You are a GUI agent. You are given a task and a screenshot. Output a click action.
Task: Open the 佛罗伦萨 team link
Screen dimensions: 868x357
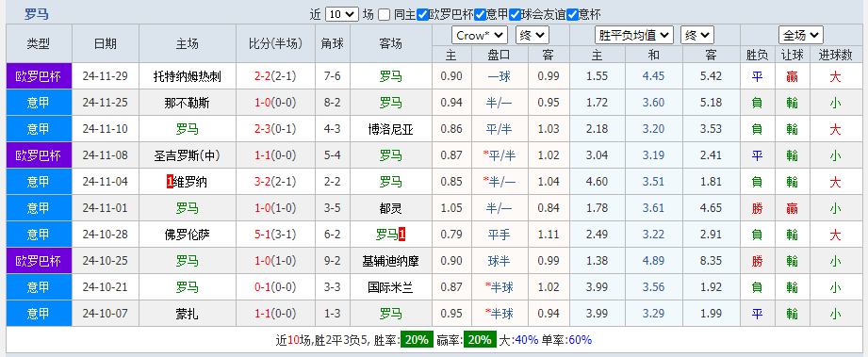188,235
